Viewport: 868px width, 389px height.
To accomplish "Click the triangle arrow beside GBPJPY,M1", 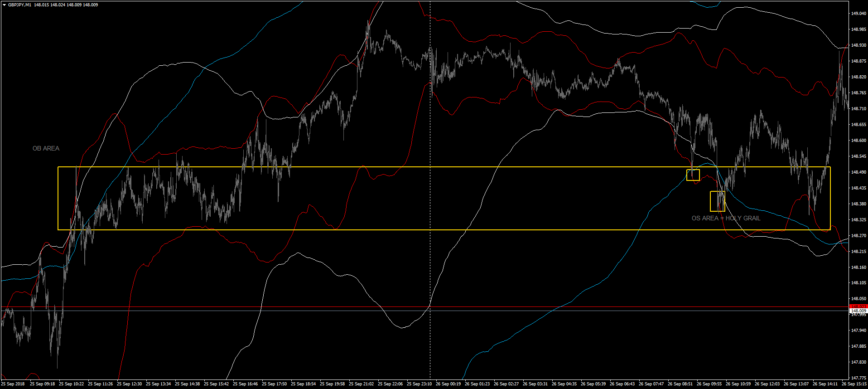I will click(4, 5).
